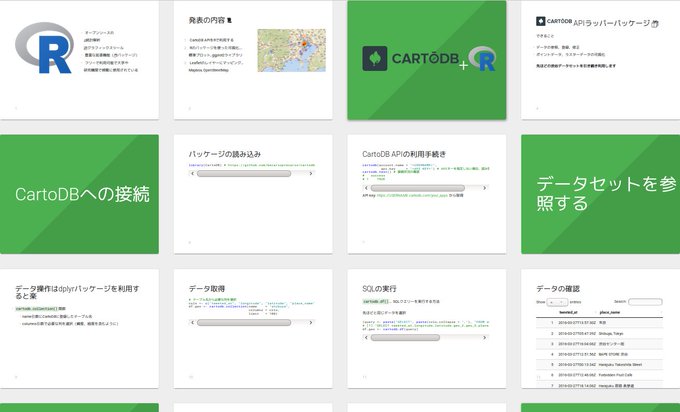The width and height of the screenshot is (680, 412).
Task: Click the 渋谷センター街 table row
Action: click(599, 344)
